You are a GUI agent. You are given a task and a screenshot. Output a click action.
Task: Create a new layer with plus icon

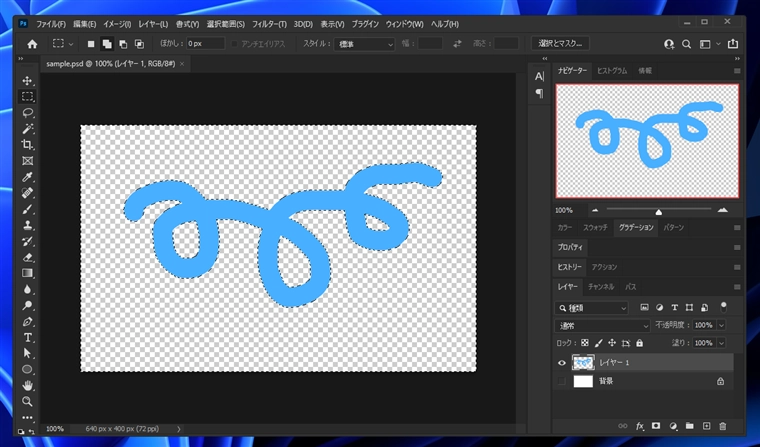[706, 426]
